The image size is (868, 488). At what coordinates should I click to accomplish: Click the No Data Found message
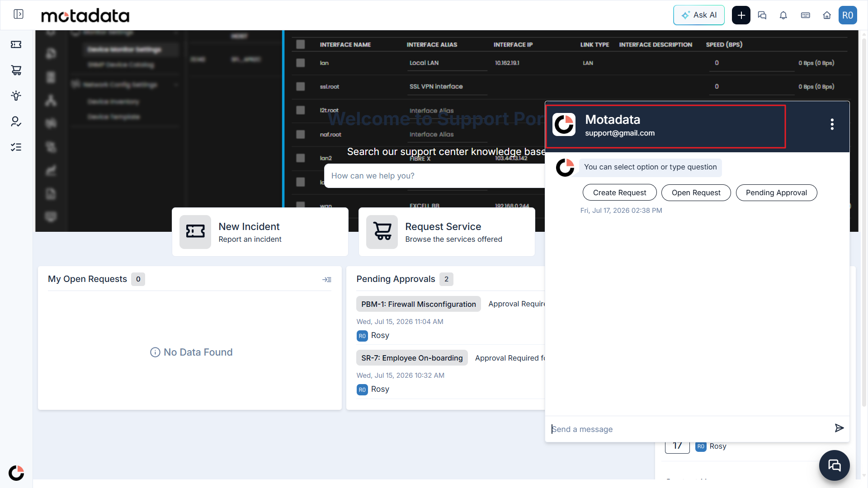(191, 352)
